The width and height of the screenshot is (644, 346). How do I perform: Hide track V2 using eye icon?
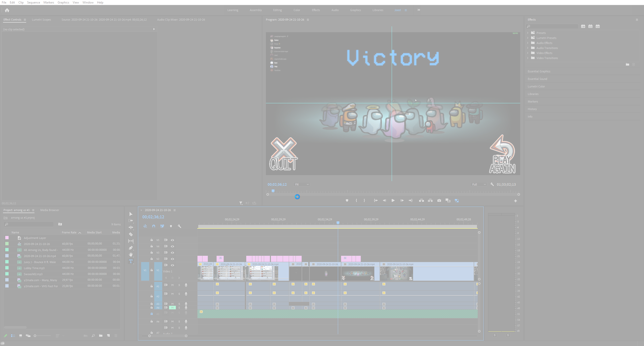click(173, 259)
